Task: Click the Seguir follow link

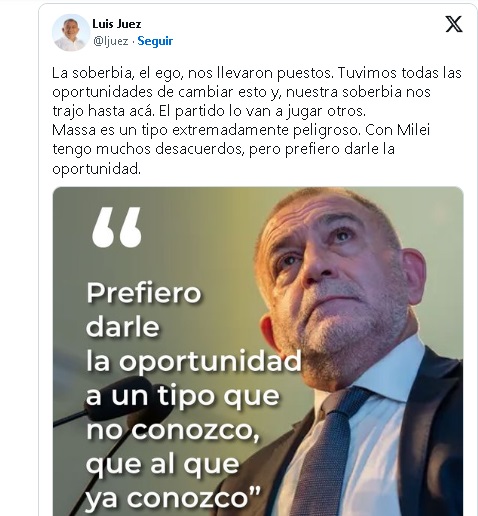Action: point(155,41)
